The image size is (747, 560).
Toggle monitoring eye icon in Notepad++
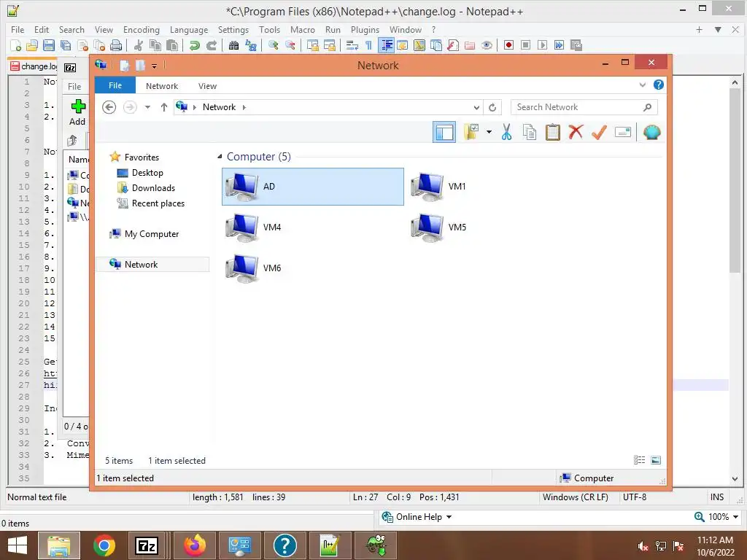click(x=487, y=45)
